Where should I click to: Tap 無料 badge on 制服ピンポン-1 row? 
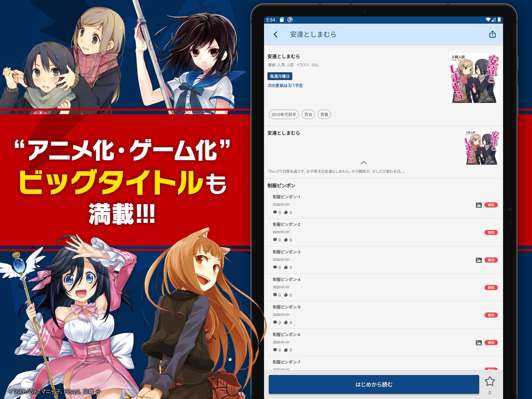tap(491, 205)
